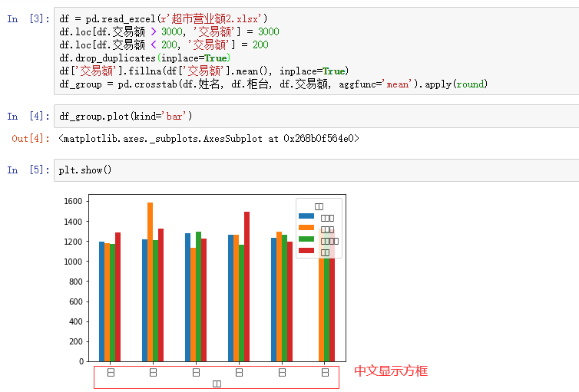The height and width of the screenshot is (392, 579).
Task: Click the df.drop_duplicates code line
Action: click(144, 58)
